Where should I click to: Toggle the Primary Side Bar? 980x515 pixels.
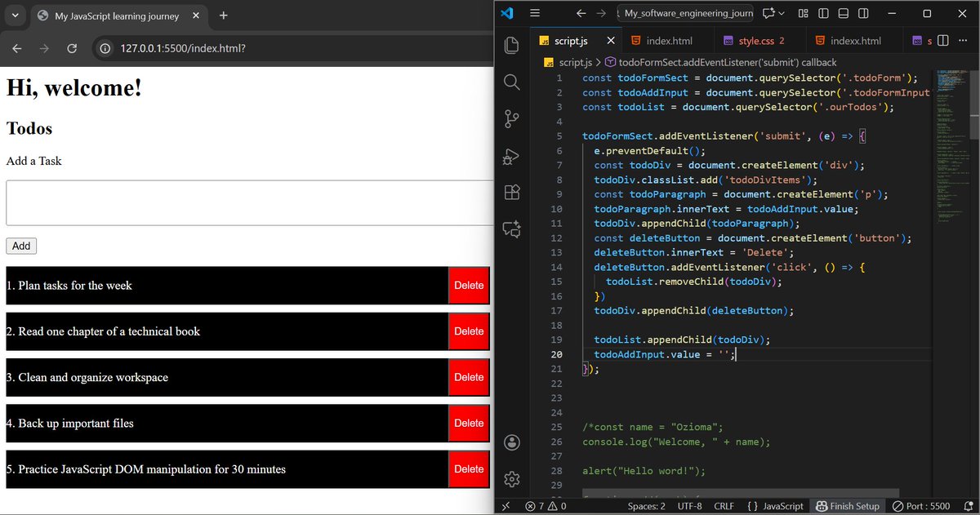coord(823,13)
